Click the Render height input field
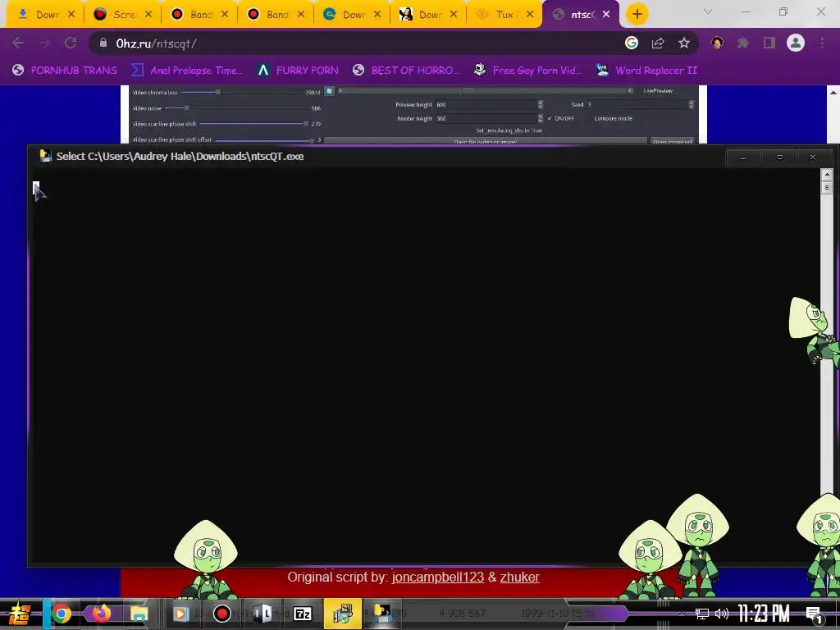The width and height of the screenshot is (840, 630). [486, 118]
